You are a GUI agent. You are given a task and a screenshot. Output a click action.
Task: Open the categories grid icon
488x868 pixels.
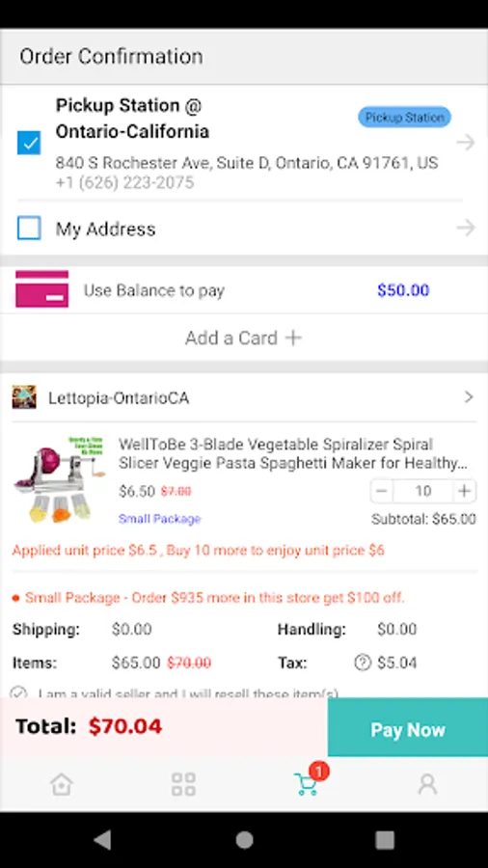click(x=183, y=784)
